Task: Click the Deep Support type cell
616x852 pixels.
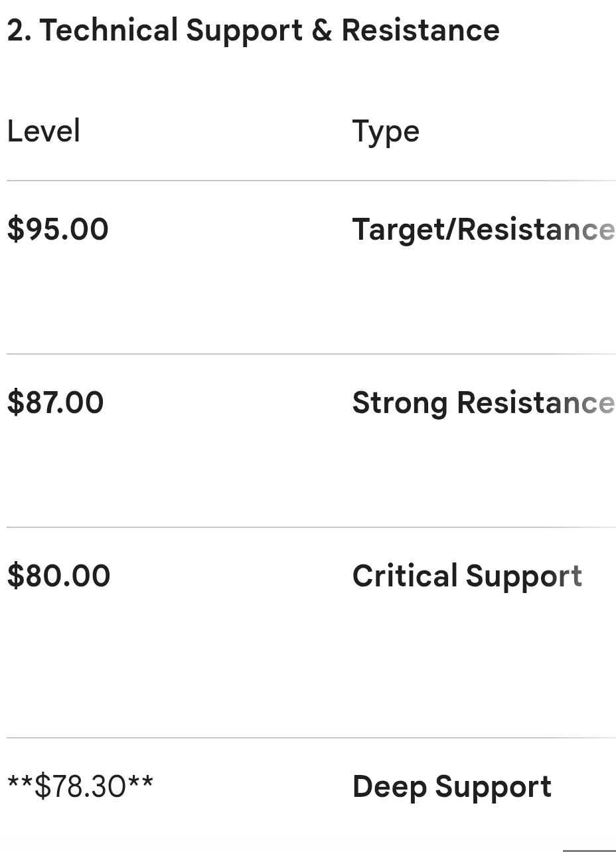Action: [452, 786]
